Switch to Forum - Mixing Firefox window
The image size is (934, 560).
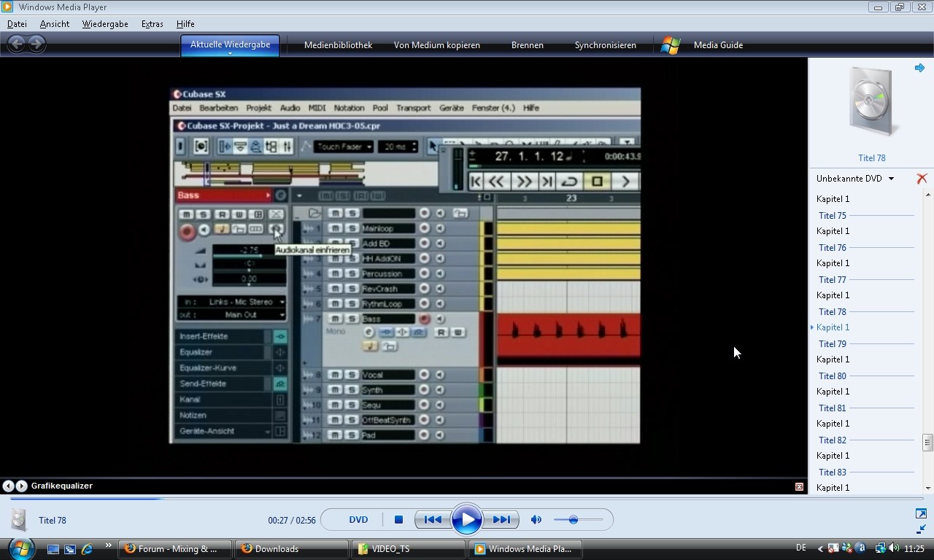175,549
